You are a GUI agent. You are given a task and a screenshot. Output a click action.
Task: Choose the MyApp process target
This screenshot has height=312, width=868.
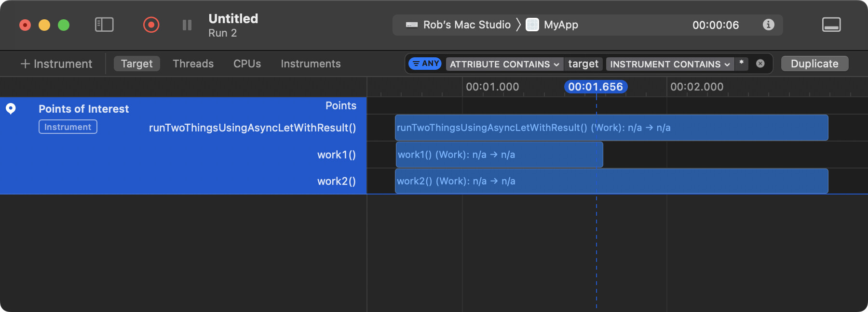coord(552,25)
